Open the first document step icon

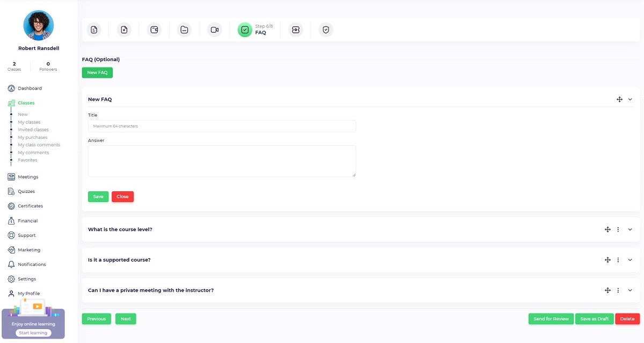[x=94, y=30]
